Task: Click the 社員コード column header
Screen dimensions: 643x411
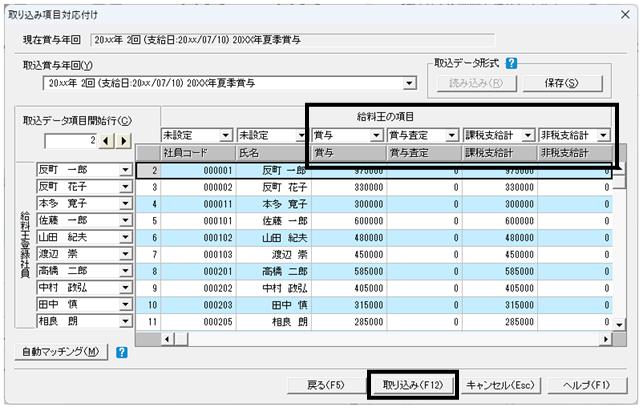Action: pos(198,153)
